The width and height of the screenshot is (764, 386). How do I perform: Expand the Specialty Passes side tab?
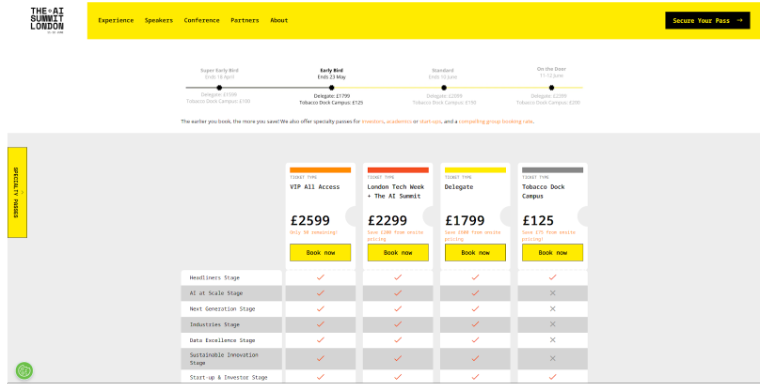coord(17,193)
